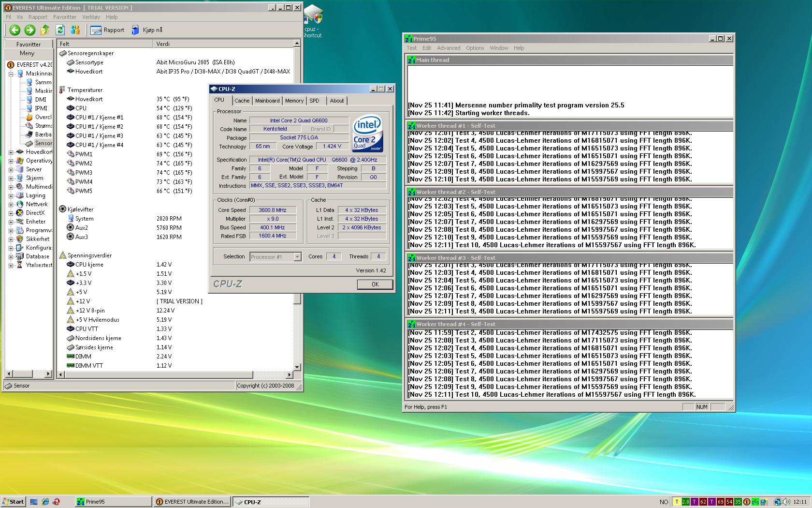The height and width of the screenshot is (508, 812).
Task: Expand the DirectX tree node
Action: [x=11, y=213]
